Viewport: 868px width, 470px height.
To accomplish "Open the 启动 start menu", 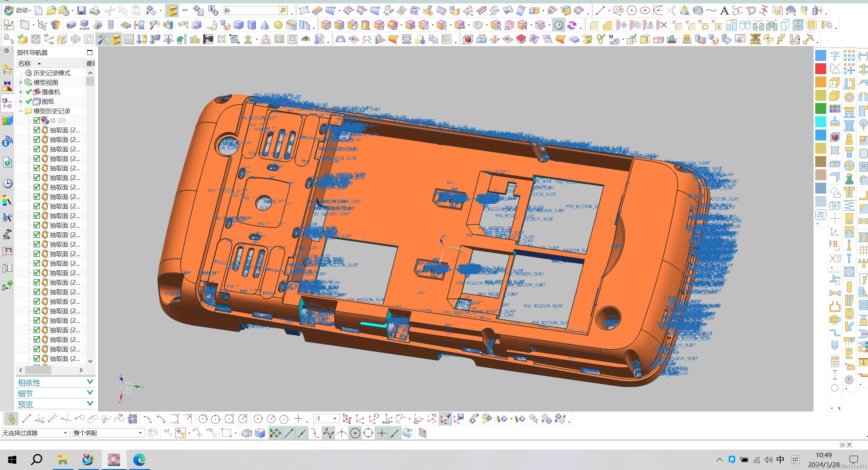I will [x=17, y=11].
